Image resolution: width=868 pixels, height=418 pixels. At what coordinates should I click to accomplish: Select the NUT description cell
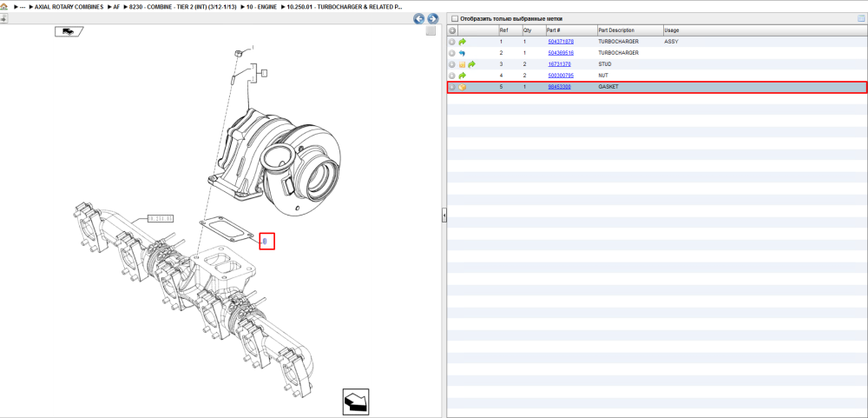pos(603,76)
